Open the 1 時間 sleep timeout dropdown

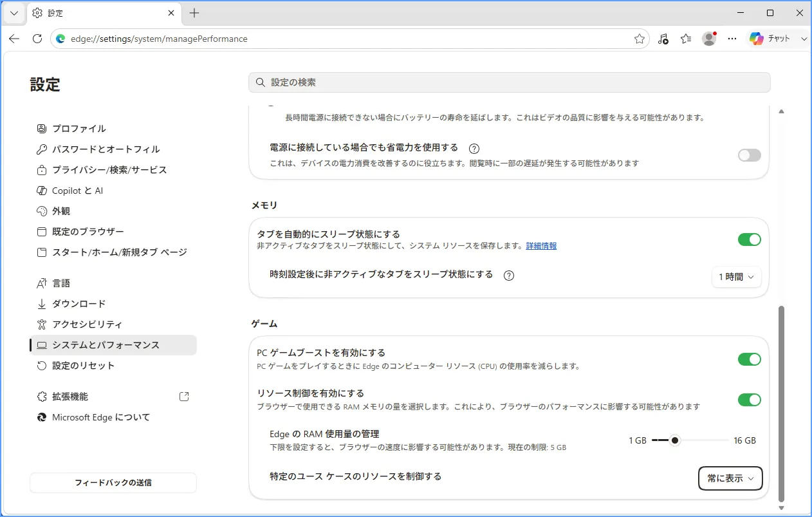point(737,277)
